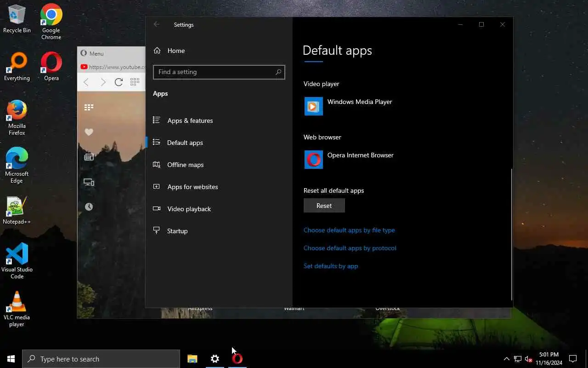
Task: Open History clock in Opera sidebar
Action: (x=89, y=207)
